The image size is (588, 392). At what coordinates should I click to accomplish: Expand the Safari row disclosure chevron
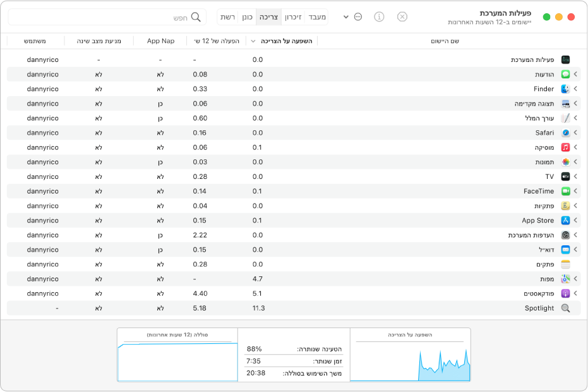click(575, 133)
